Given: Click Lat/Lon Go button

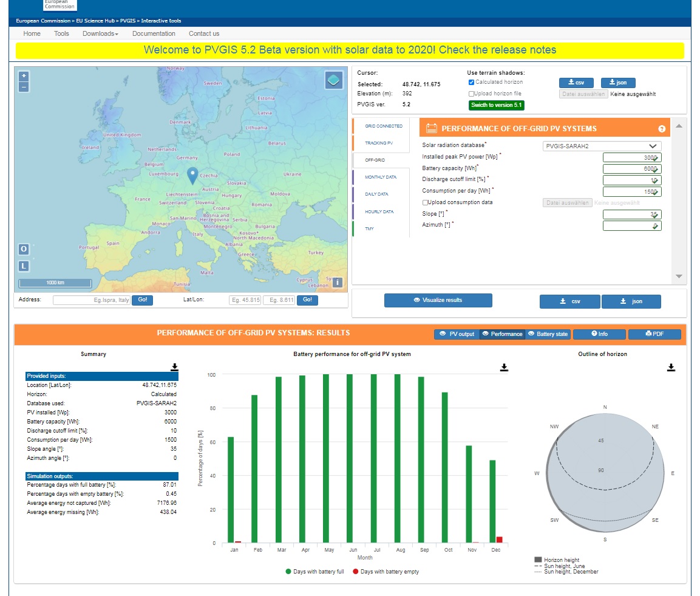Looking at the screenshot, I should click(x=308, y=300).
